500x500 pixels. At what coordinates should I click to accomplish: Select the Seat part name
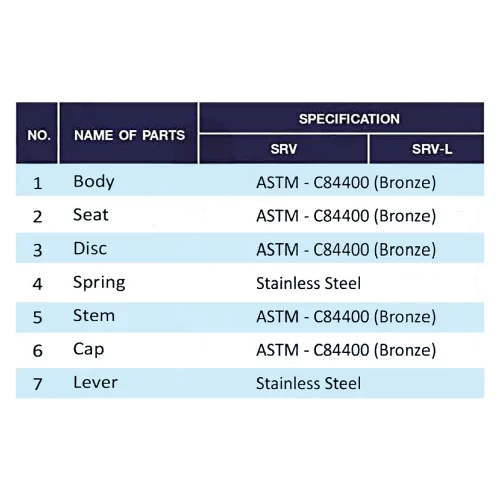tap(91, 215)
